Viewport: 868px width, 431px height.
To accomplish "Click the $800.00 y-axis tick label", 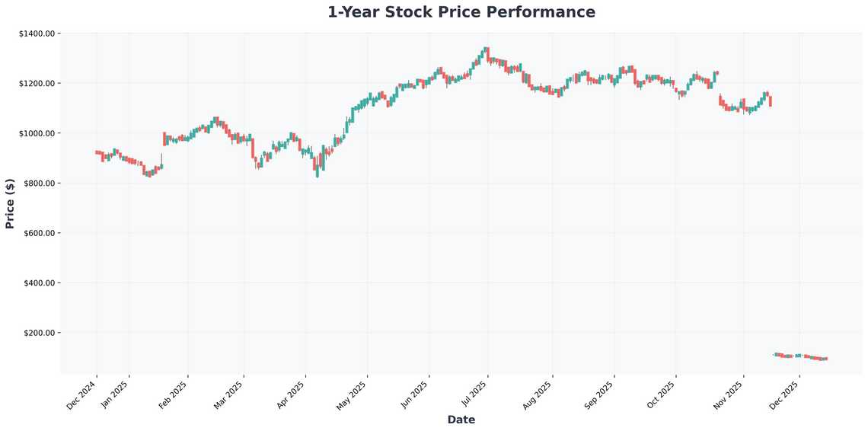I will pos(40,184).
